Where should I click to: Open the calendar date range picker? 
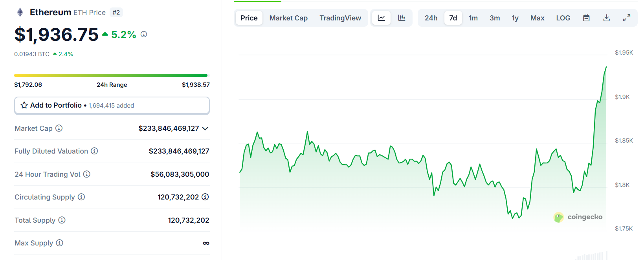tap(586, 18)
